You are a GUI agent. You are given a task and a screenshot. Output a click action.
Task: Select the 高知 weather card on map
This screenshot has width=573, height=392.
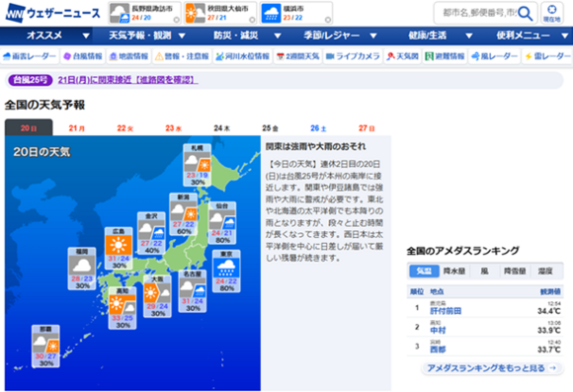(123, 308)
